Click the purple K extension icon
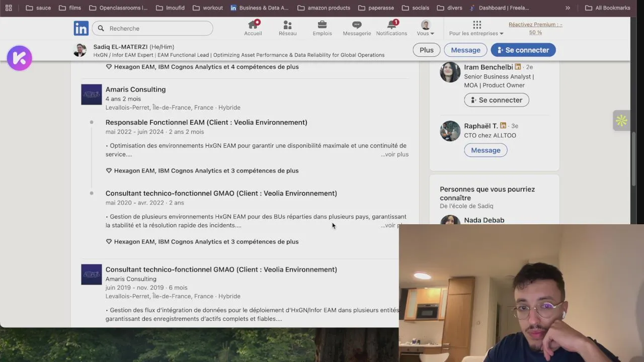The width and height of the screenshot is (644, 362). tap(20, 58)
